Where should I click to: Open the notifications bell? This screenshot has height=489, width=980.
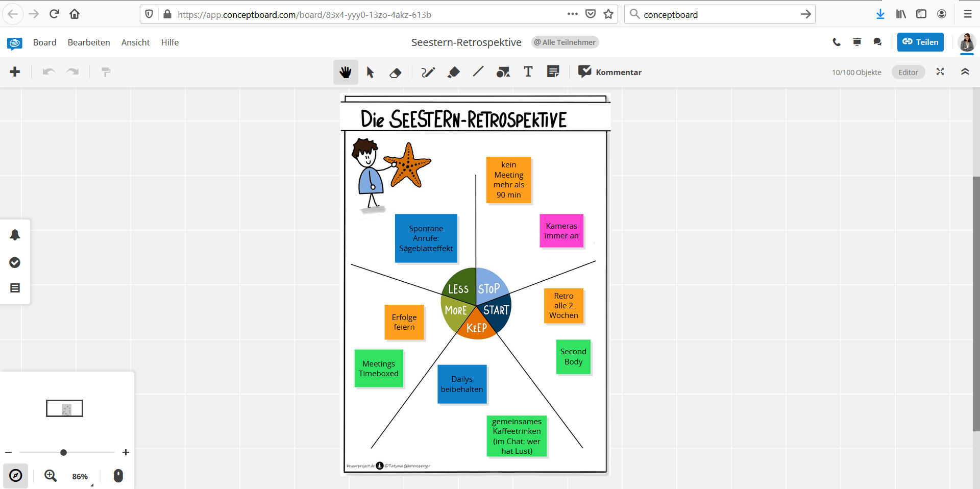click(15, 235)
